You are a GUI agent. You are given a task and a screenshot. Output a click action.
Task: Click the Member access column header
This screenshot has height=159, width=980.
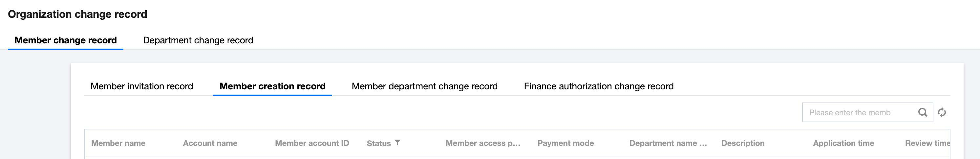click(x=483, y=144)
